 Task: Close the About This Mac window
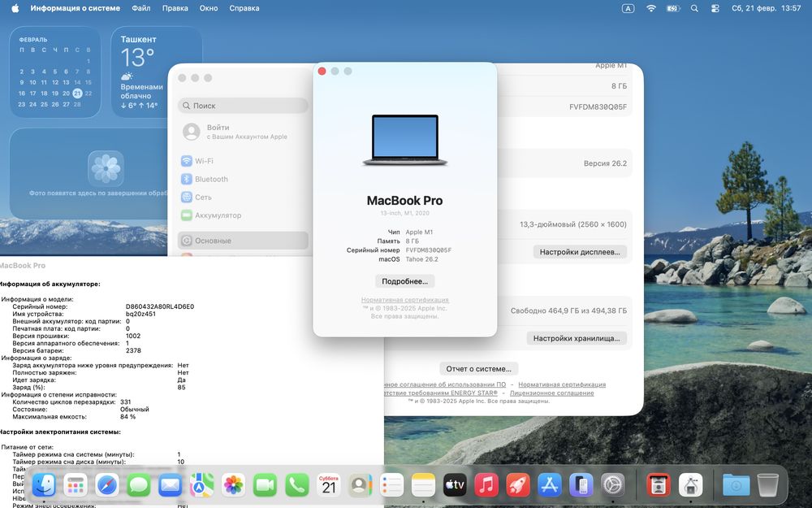click(322, 71)
